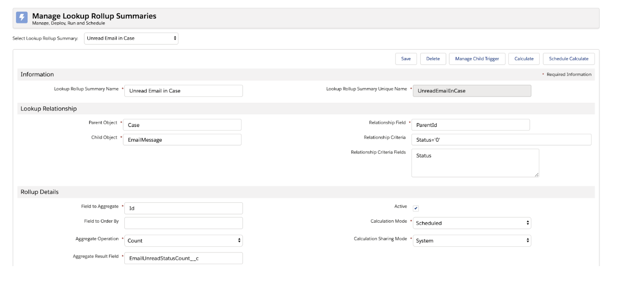
Task: Click the Relationship Criteria Fields textarea
Action: [475, 163]
